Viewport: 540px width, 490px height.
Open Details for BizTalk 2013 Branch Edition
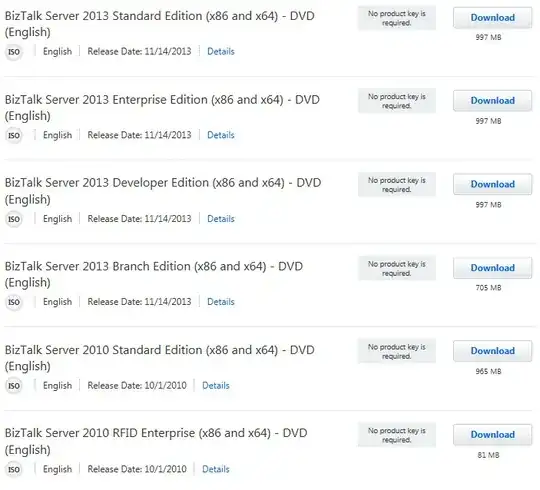[x=221, y=302]
